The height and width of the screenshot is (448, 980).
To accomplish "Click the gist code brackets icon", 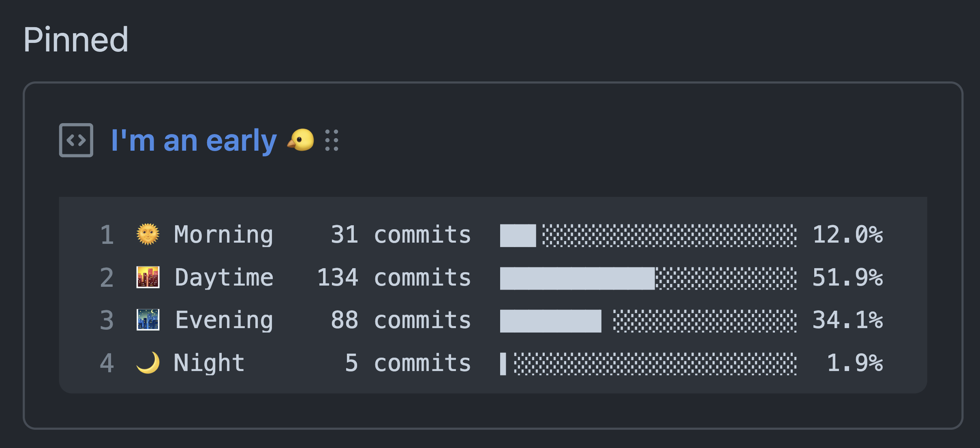I will pyautogui.click(x=76, y=140).
